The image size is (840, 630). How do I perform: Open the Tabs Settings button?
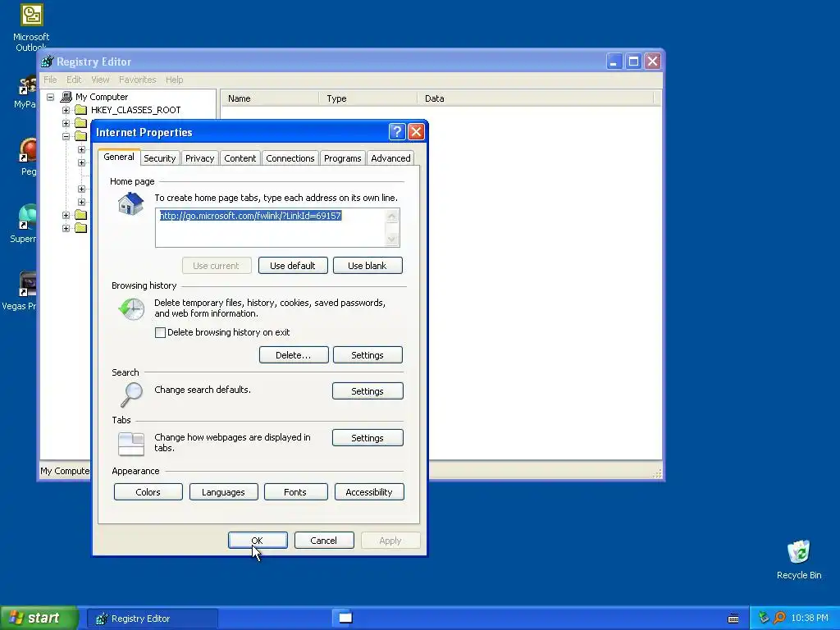[x=367, y=438]
